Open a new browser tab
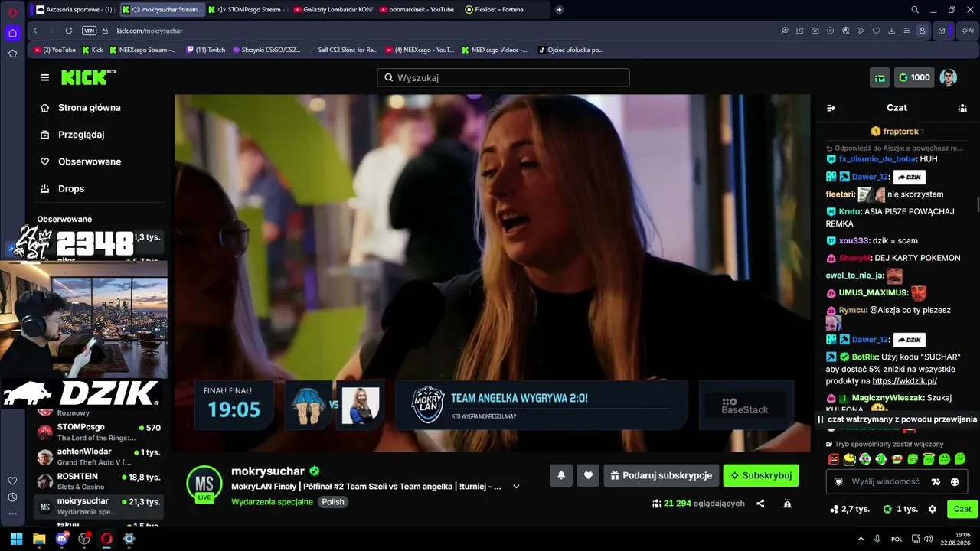The width and height of the screenshot is (980, 551). [560, 10]
